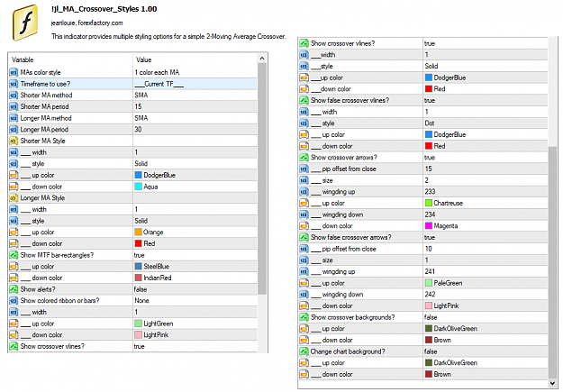Click the boolean icon for 'Change chart background?'
Image resolution: width=563 pixels, height=392 pixels.
[304, 351]
